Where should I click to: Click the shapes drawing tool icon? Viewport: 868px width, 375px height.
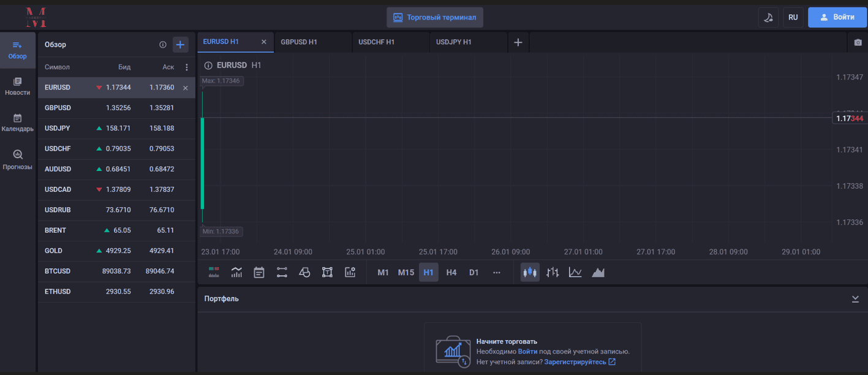coord(304,273)
